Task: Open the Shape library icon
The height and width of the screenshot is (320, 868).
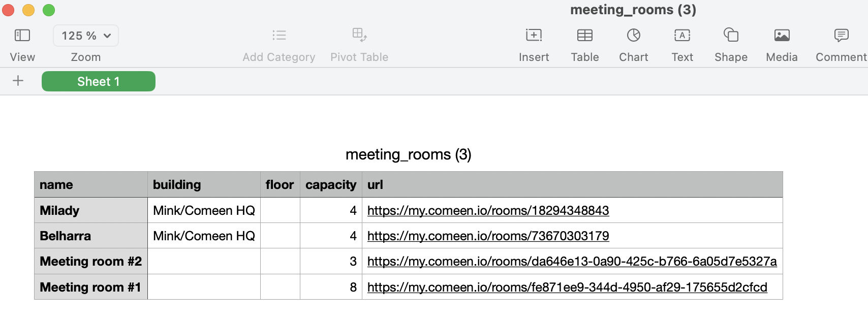Action: click(x=731, y=35)
